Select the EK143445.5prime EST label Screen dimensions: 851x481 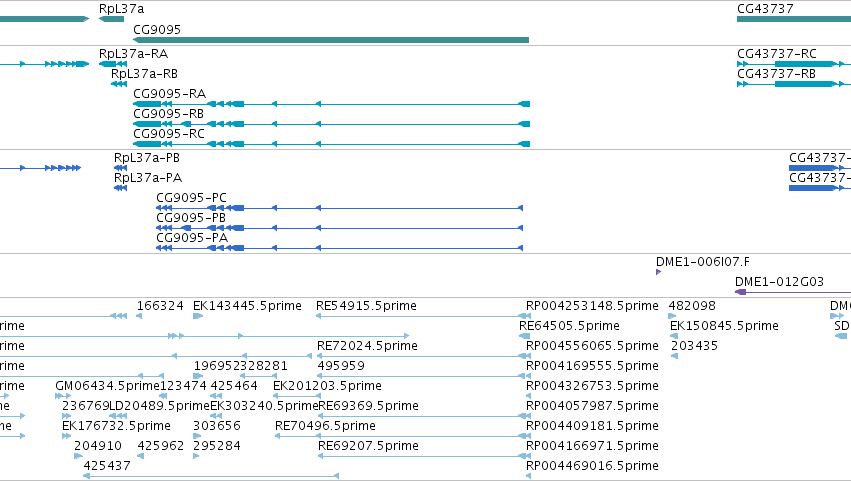pyautogui.click(x=247, y=306)
